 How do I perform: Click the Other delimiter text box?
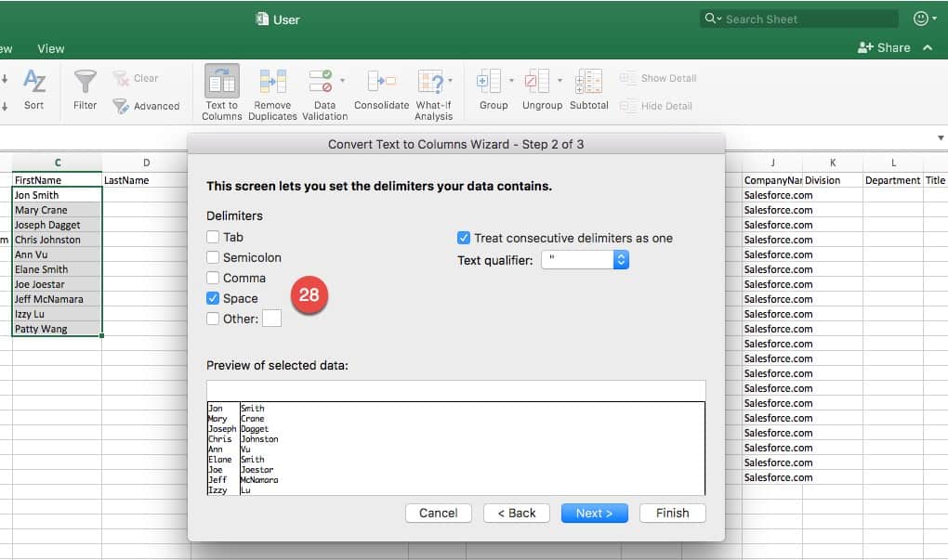click(271, 319)
